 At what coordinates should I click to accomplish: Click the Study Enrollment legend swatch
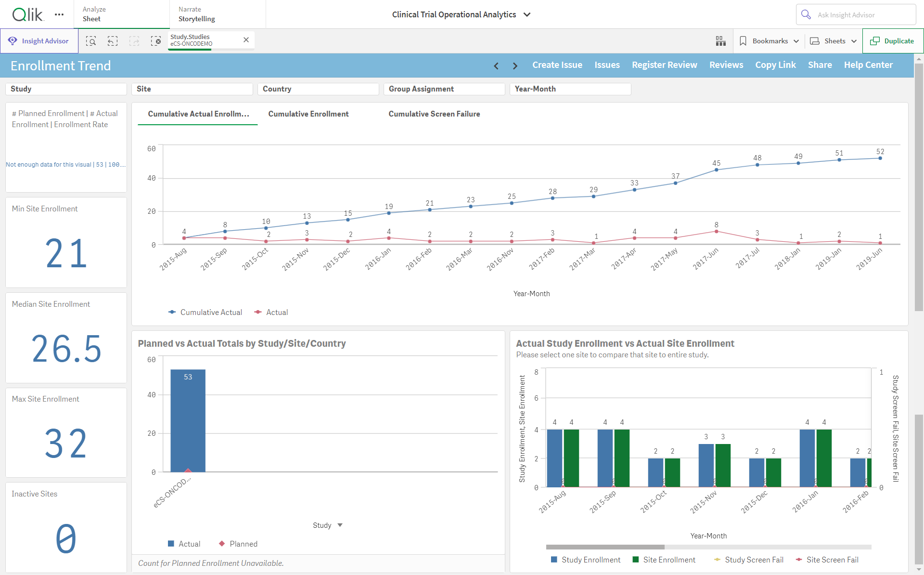554,560
